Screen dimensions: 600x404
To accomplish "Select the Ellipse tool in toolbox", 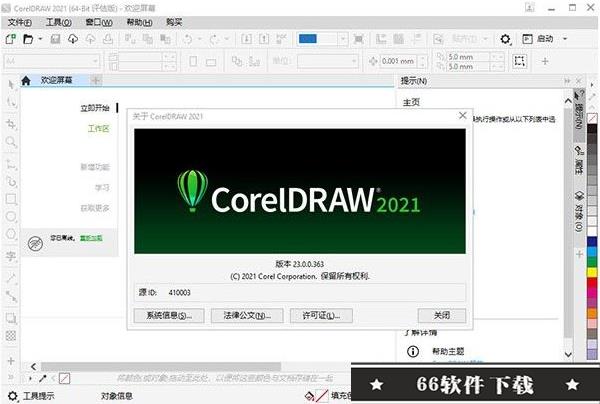I will [11, 217].
